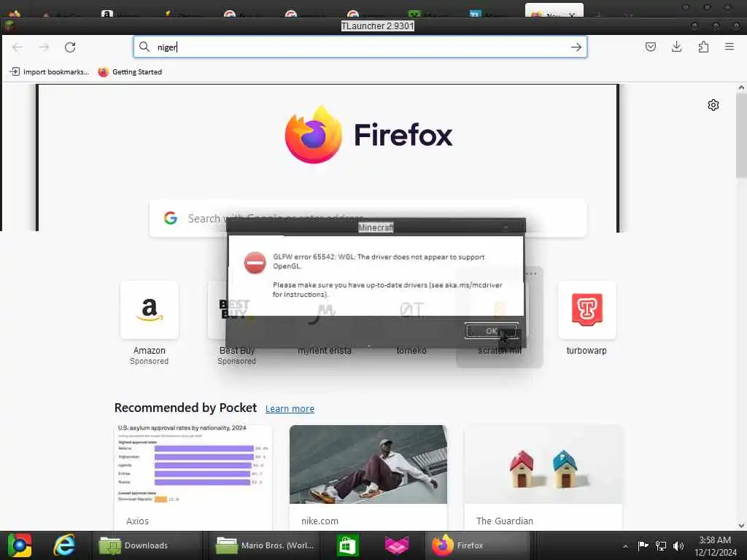Click Import bookmarks in bookmarks bar
This screenshot has width=747, height=560.
coord(50,72)
